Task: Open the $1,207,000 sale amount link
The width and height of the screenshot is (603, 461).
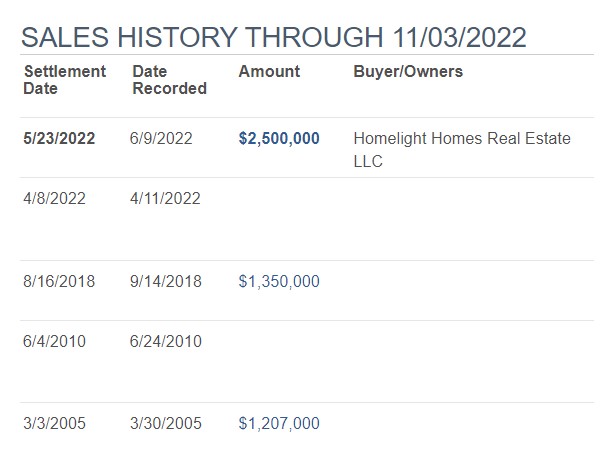Action: (x=279, y=423)
